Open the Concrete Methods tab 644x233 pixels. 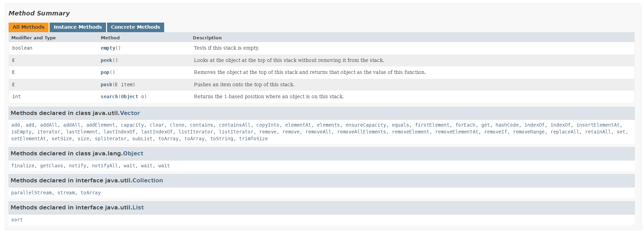tap(135, 27)
